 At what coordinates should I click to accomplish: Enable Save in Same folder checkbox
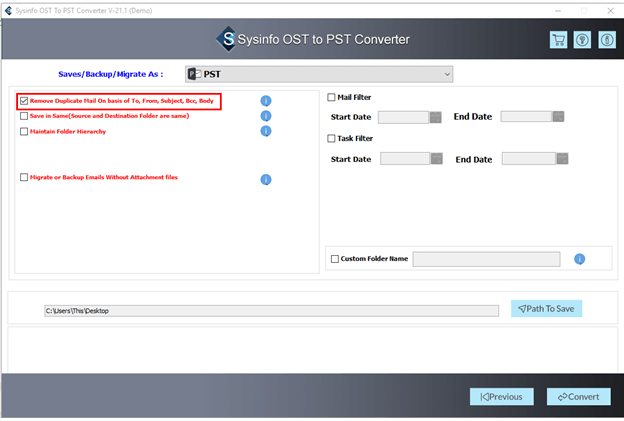click(24, 116)
